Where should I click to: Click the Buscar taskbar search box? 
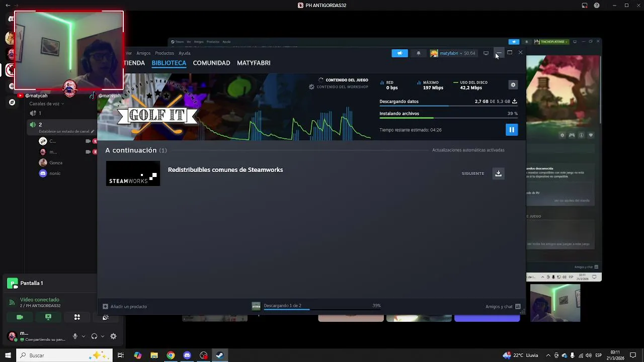64,355
